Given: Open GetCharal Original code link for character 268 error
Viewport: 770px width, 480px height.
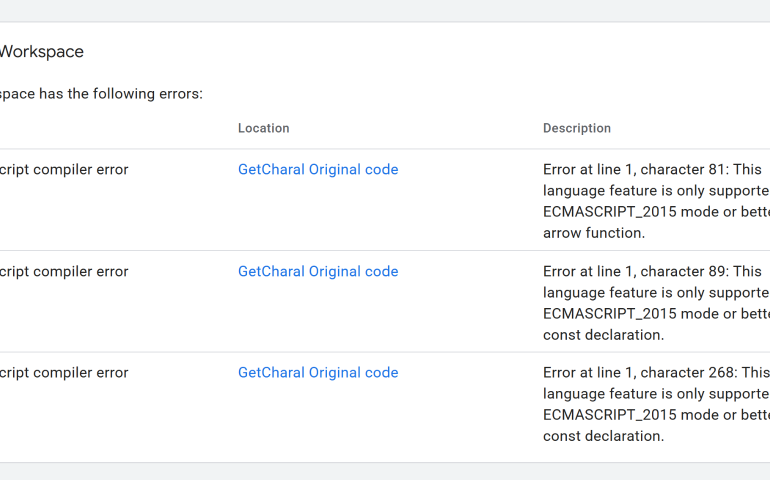Looking at the screenshot, I should tap(318, 372).
